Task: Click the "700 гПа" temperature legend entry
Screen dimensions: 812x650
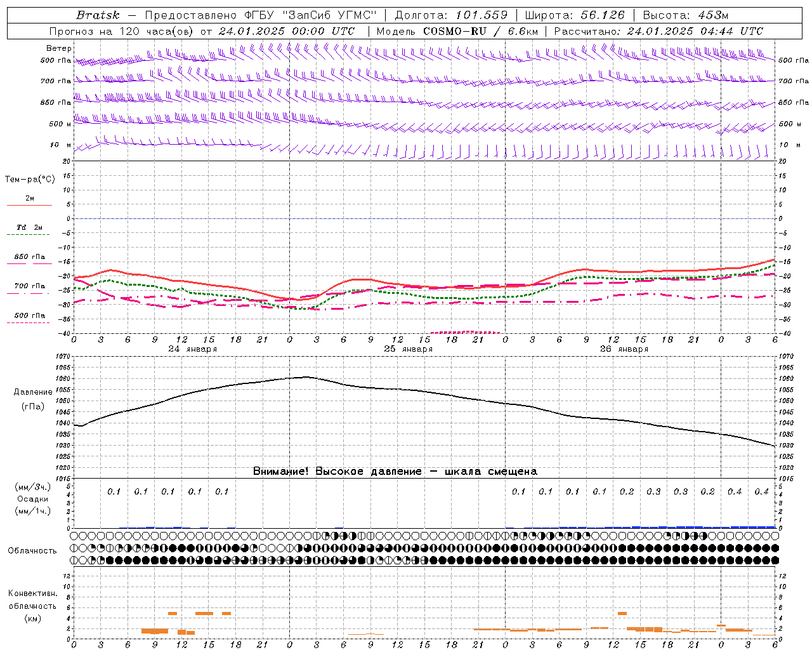Action: [29, 286]
